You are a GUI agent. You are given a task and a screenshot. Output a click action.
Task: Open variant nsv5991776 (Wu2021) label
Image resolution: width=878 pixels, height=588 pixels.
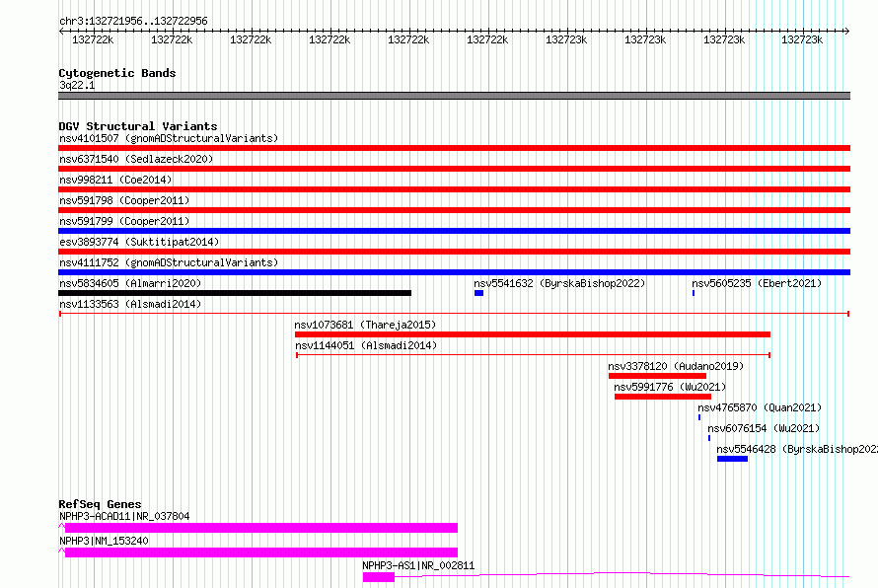(670, 387)
